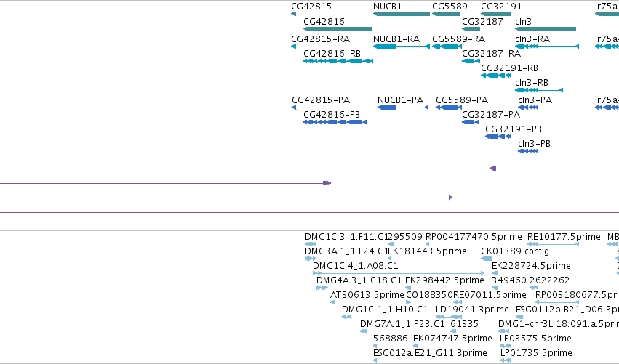Image resolution: width=619 pixels, height=364 pixels.
Task: Select EST EK181443.5prime
Action: (428, 251)
